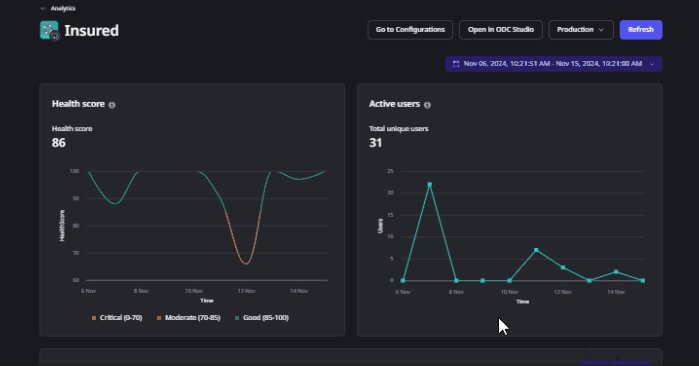Click the 11 Nov active users data point
699x366 pixels.
[x=536, y=250]
